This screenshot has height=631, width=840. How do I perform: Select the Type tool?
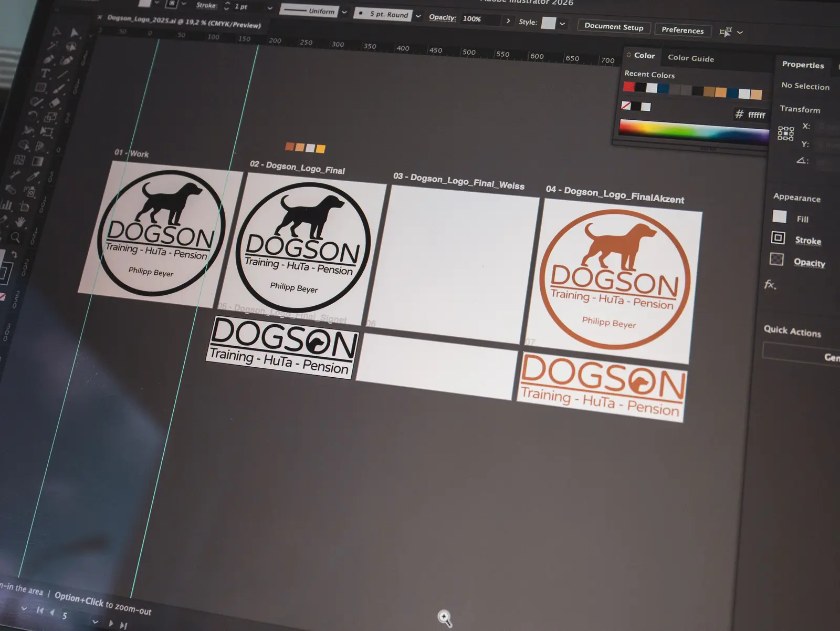[x=46, y=73]
